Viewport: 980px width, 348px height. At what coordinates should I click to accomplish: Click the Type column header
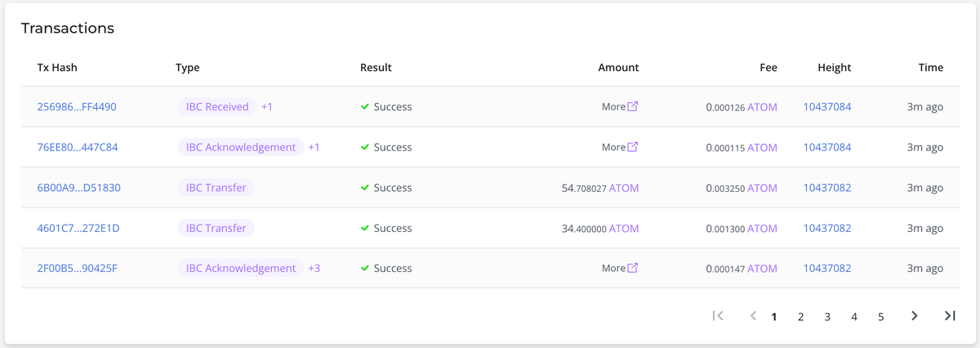[x=188, y=67]
